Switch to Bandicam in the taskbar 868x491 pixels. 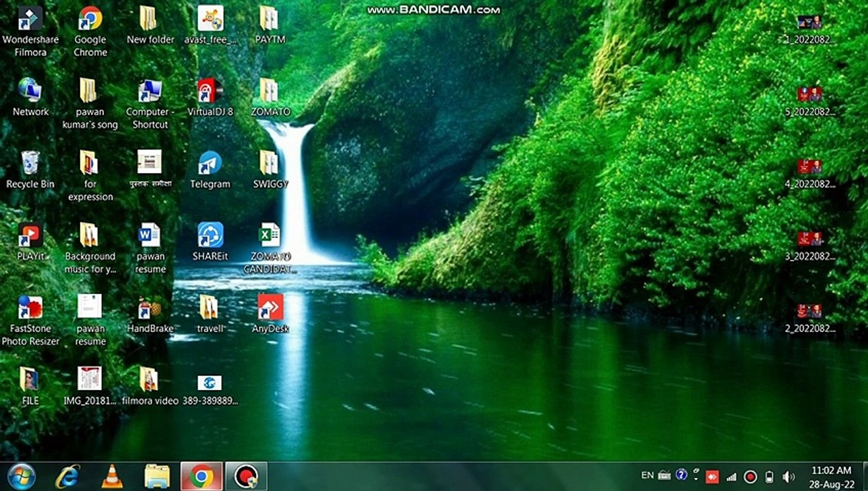tap(246, 476)
